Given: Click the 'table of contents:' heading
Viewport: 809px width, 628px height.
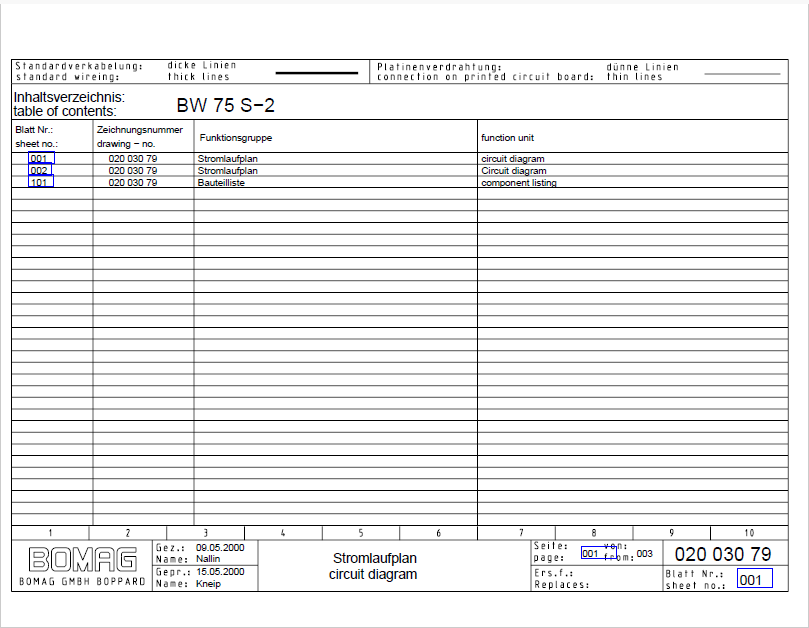Looking at the screenshot, I should (65, 111).
